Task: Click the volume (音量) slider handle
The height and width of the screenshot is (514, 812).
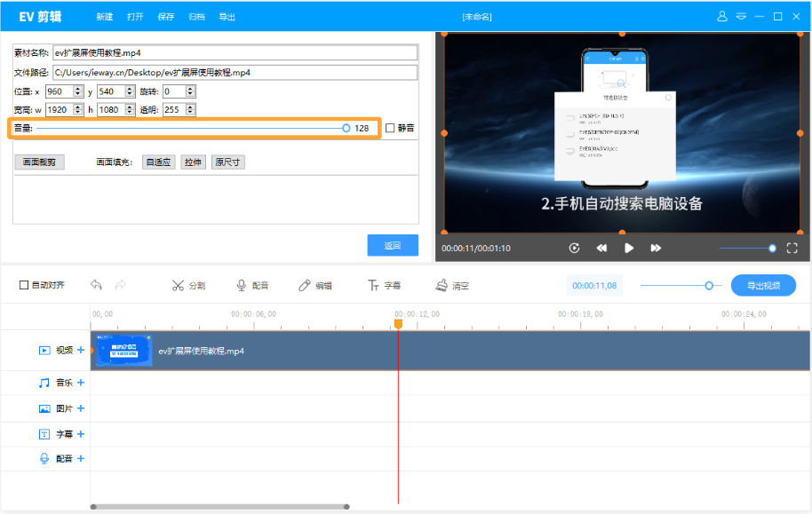Action: (346, 128)
